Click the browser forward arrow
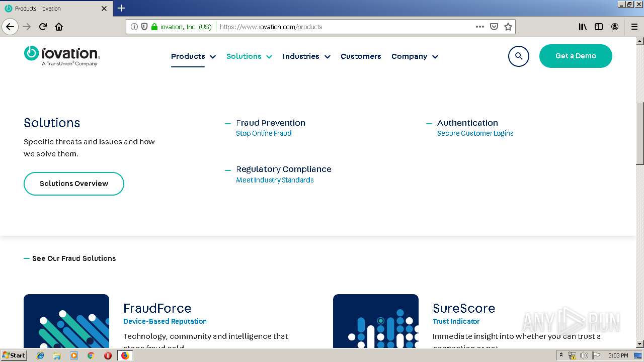This screenshot has width=644, height=362. tap(27, 27)
